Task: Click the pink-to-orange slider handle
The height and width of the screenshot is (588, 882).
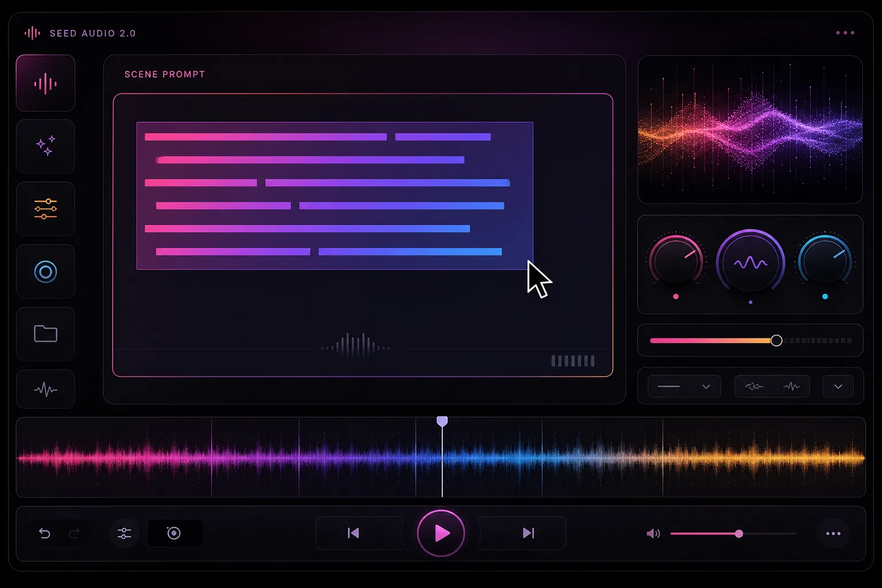Action: pyautogui.click(x=776, y=341)
